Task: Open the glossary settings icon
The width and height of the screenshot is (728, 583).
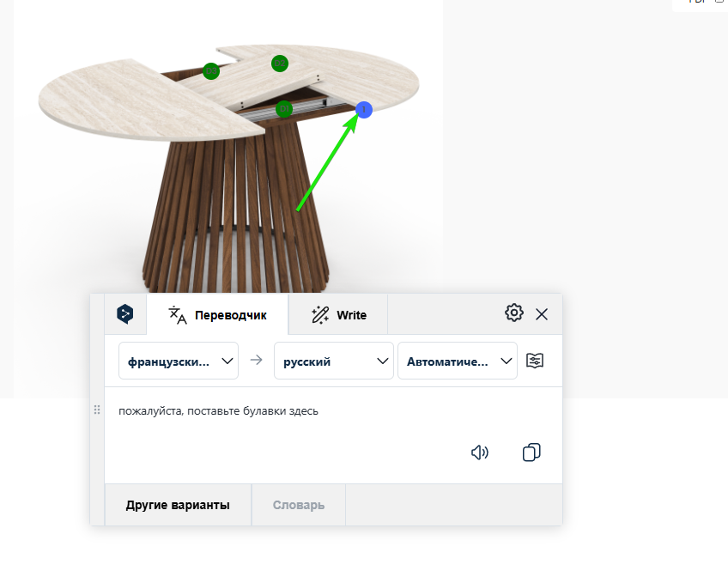Action: 535,361
